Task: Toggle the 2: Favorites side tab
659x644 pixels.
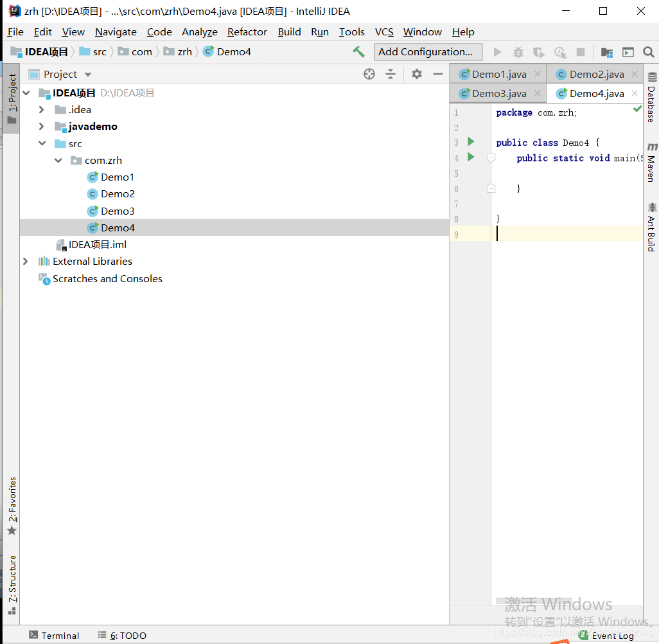Action: pos(12,506)
